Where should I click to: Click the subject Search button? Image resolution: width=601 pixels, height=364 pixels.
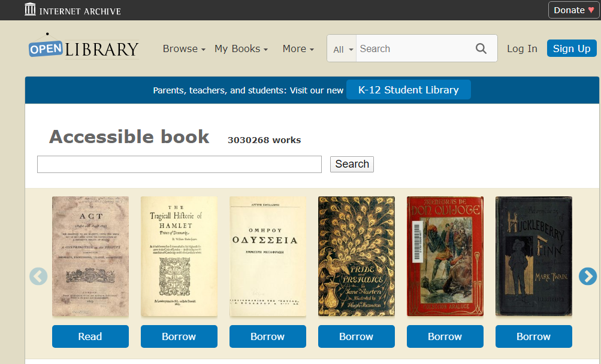(352, 164)
